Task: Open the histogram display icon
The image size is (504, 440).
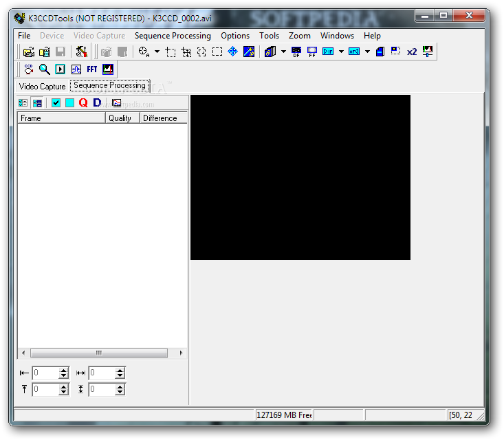Action: 108,69
